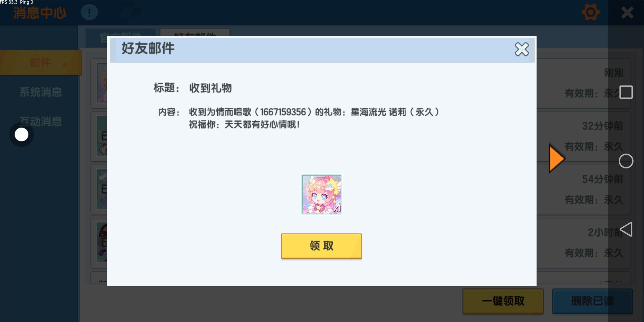Tap the Android recent-apps square icon
This screenshot has height=322, width=644.
pos(626,92)
